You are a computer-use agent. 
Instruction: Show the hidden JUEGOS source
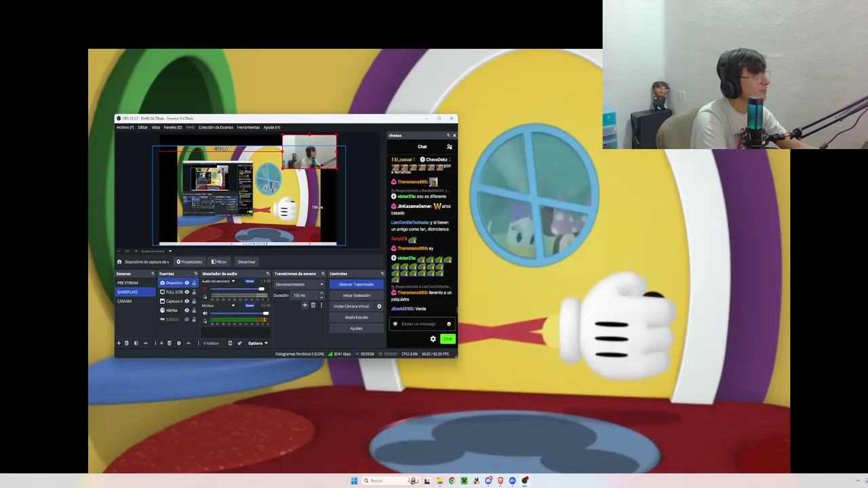186,319
